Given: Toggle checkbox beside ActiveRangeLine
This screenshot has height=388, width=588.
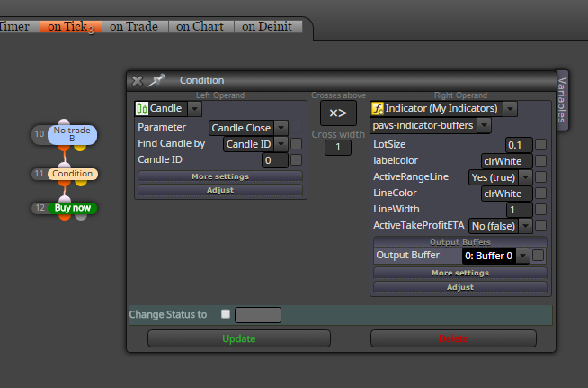Looking at the screenshot, I should click(540, 177).
